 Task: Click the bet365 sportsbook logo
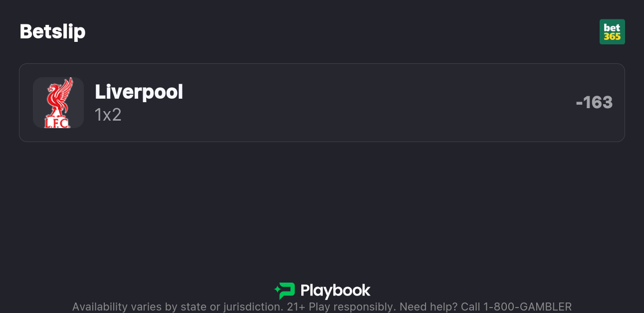(612, 32)
